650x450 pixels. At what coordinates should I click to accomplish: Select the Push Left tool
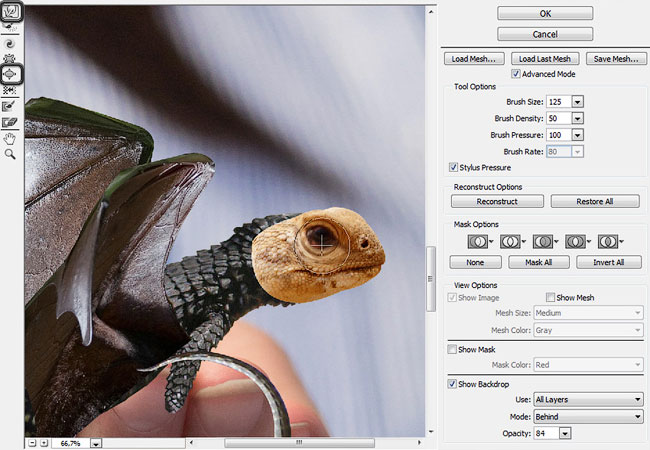10,90
